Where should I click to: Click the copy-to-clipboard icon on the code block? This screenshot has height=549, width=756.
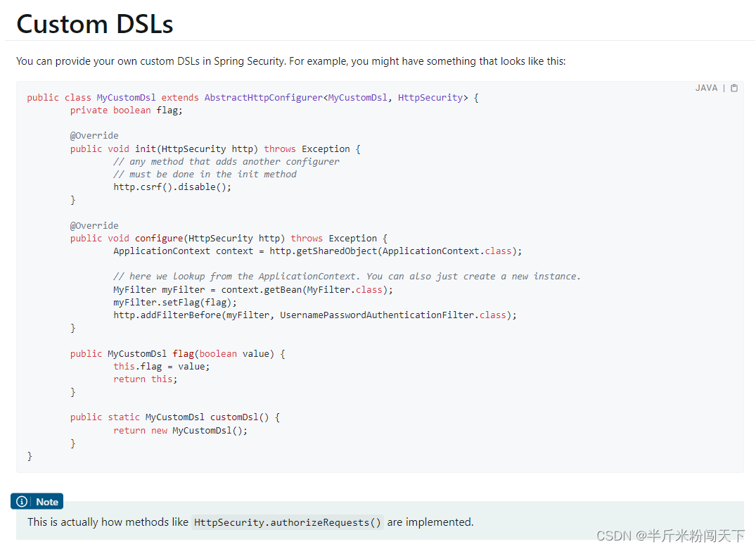(733, 87)
